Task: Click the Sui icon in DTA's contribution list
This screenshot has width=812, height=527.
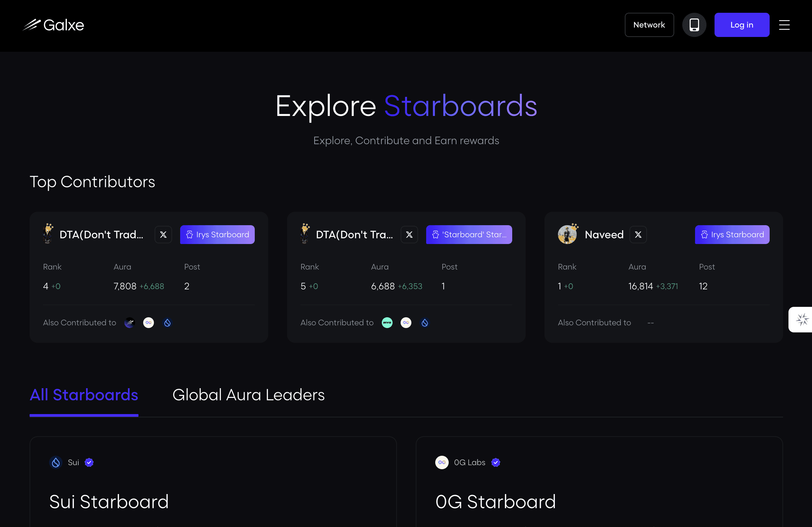Action: (x=167, y=322)
